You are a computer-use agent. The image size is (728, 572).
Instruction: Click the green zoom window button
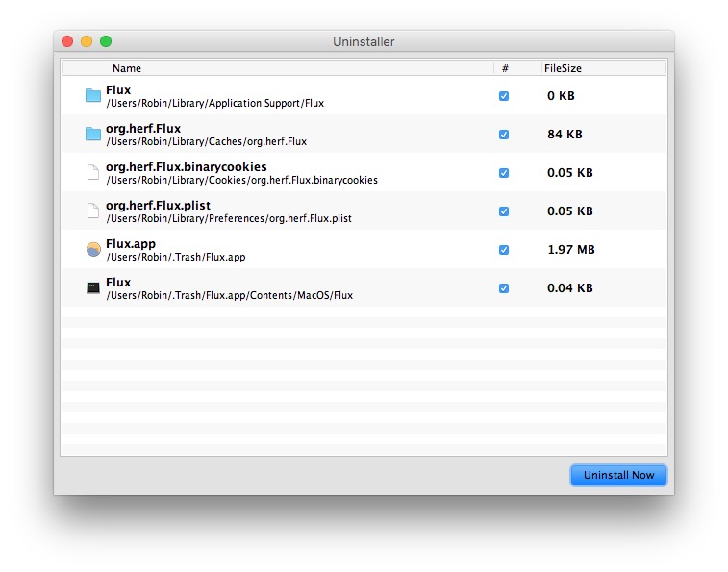(x=106, y=41)
